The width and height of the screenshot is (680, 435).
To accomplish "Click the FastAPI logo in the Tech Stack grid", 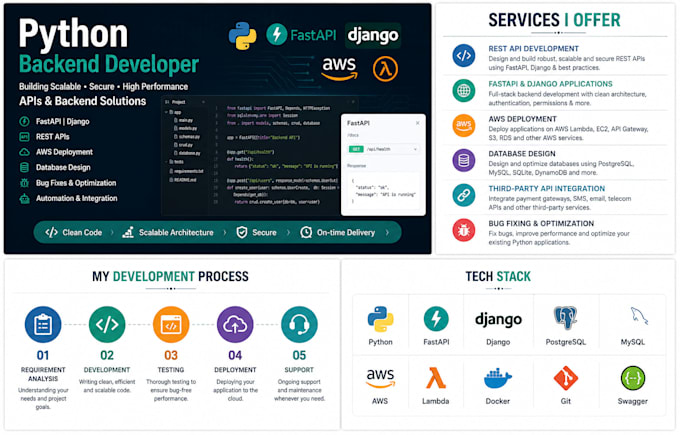I will tap(436, 319).
